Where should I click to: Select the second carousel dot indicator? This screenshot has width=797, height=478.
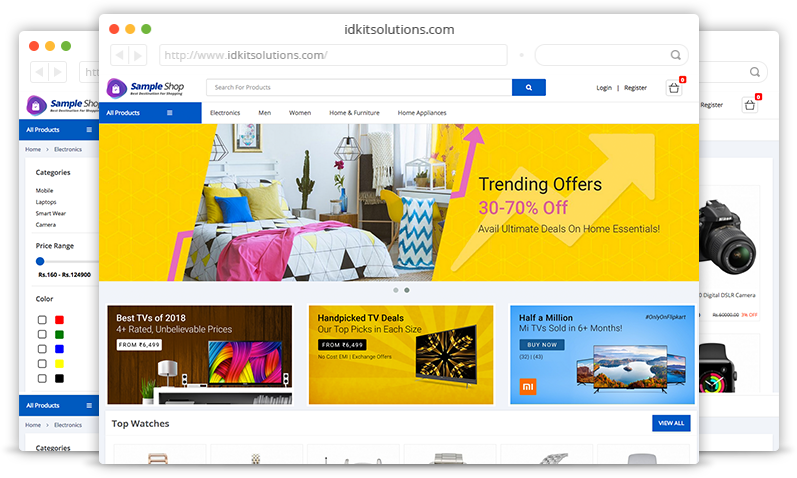pyautogui.click(x=407, y=290)
